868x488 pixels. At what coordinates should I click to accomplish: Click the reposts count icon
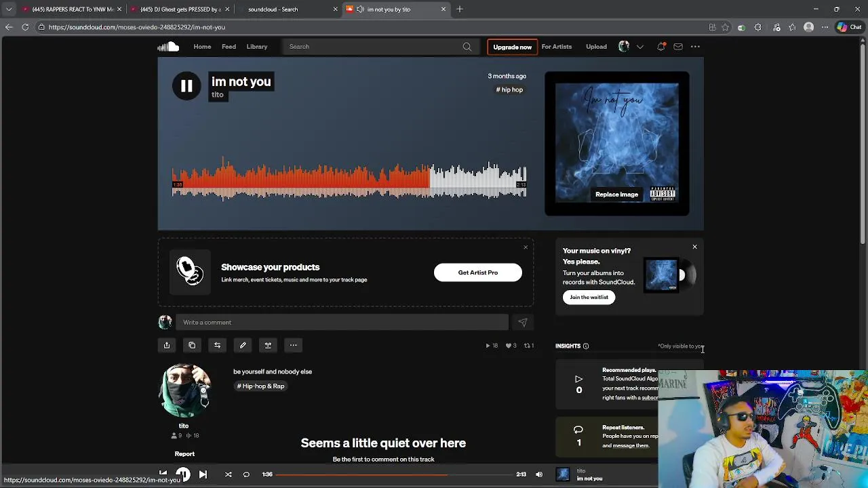tap(529, 346)
